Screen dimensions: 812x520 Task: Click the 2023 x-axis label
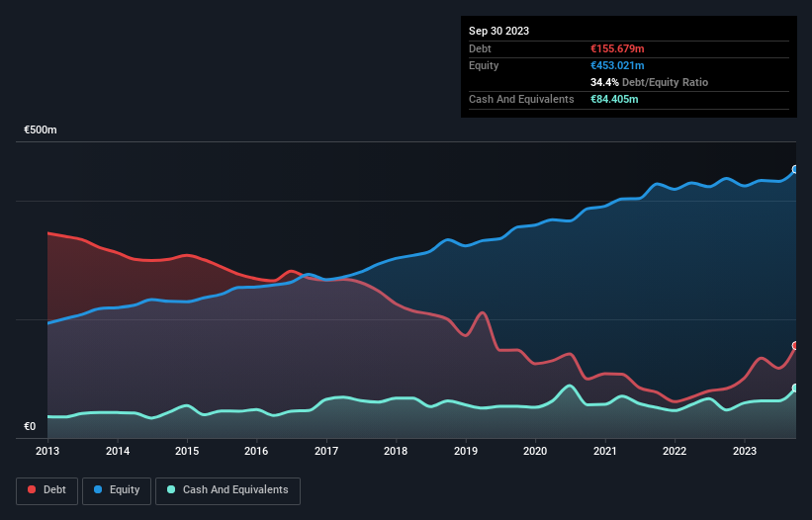(x=744, y=451)
